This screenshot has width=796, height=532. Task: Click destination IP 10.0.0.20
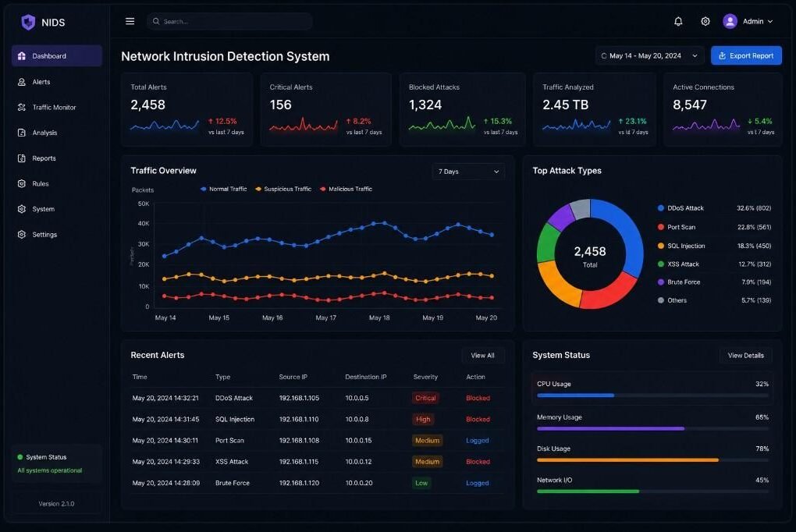pos(359,484)
